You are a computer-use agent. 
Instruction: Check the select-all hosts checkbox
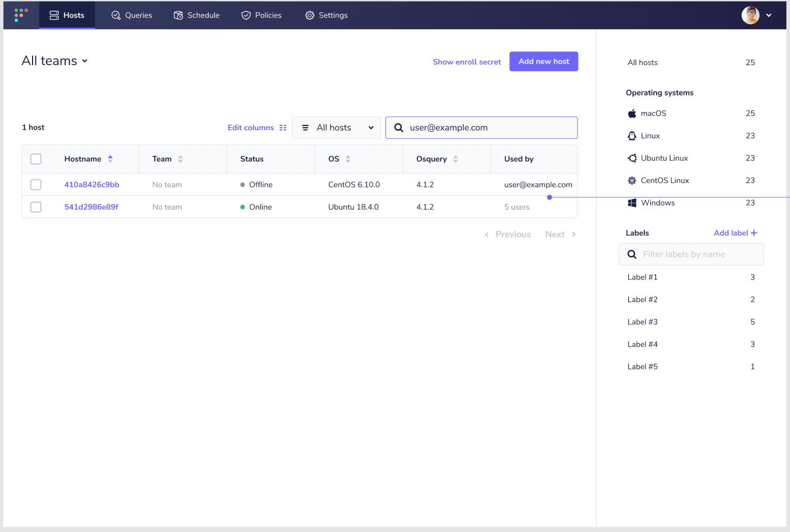coord(36,158)
